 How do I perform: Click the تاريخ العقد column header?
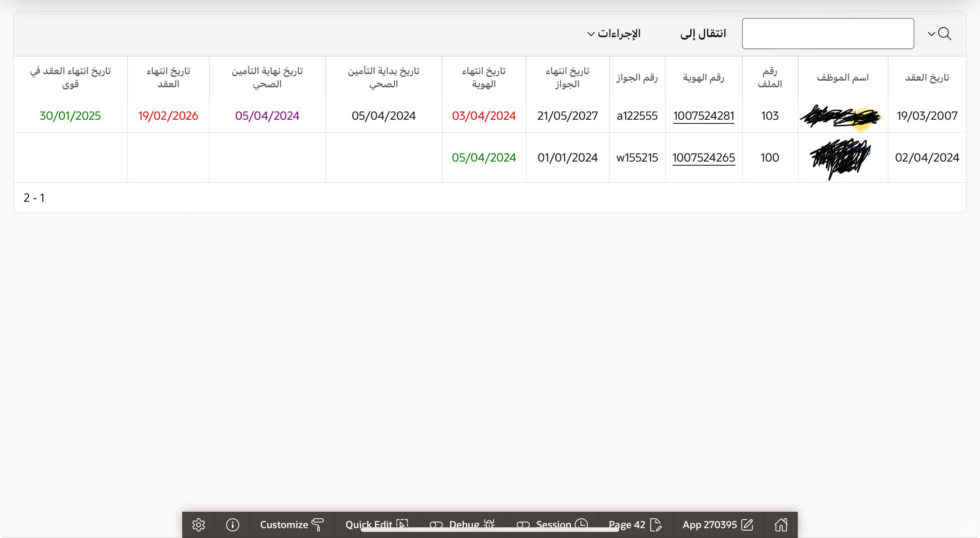pos(927,78)
